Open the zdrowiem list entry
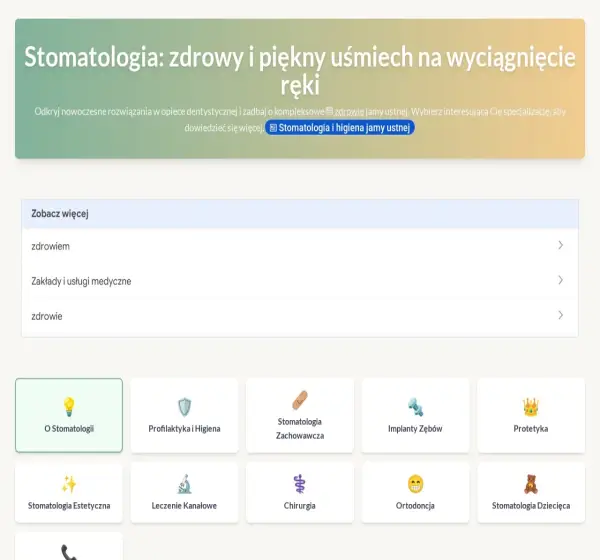The image size is (600, 560). point(300,246)
